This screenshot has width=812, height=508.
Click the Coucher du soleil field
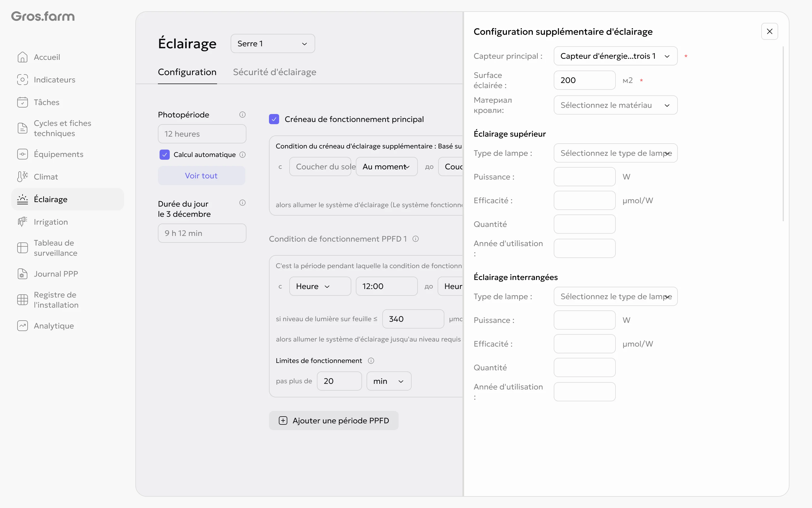pyautogui.click(x=320, y=167)
